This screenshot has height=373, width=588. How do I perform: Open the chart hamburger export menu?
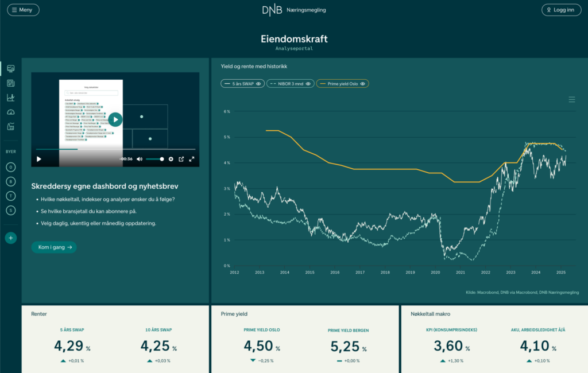pyautogui.click(x=571, y=100)
